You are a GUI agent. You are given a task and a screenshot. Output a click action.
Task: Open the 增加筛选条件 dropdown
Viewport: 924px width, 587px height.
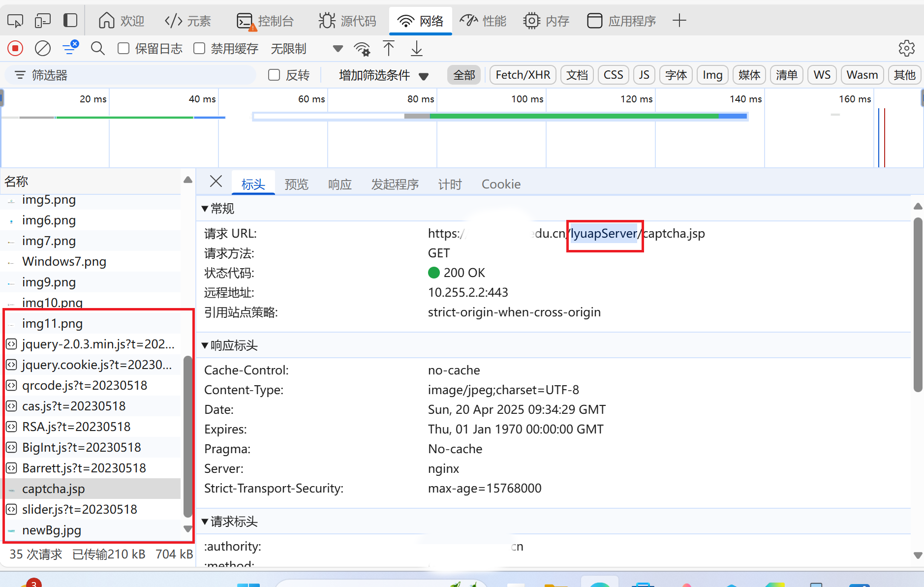pyautogui.click(x=382, y=75)
